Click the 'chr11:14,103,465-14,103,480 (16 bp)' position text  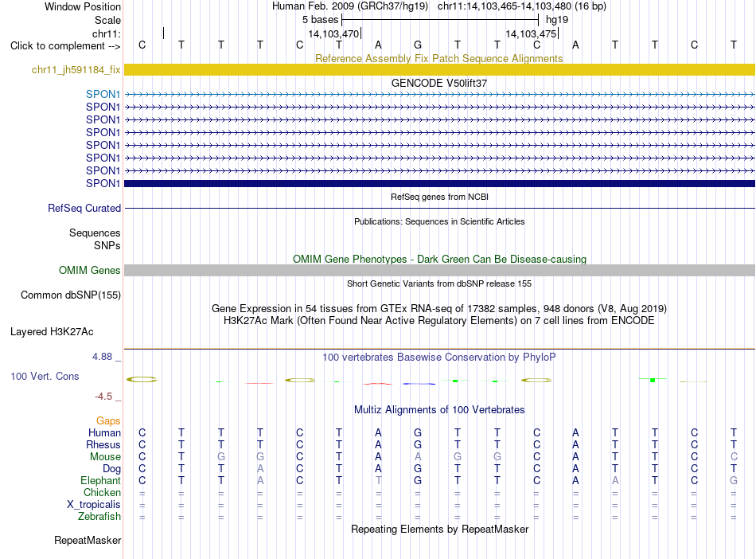(522, 6)
